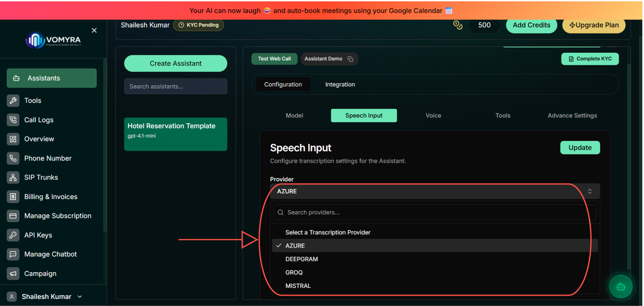
Task: Open the Tools configuration tab
Action: click(x=503, y=116)
